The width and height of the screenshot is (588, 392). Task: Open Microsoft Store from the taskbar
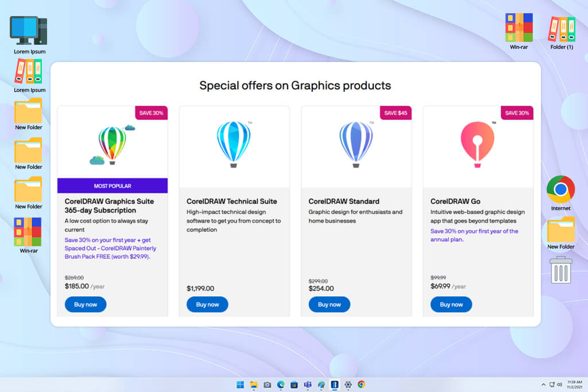click(295, 385)
